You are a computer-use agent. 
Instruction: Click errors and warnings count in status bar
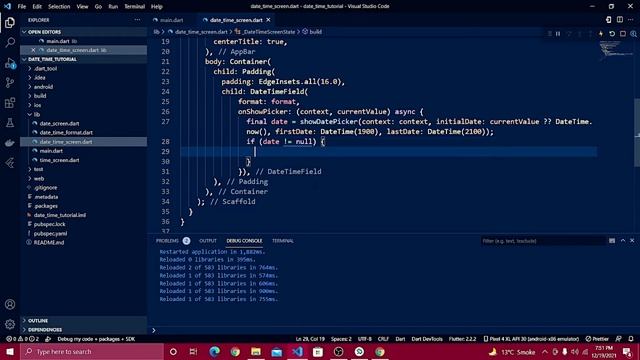[x=22, y=339]
